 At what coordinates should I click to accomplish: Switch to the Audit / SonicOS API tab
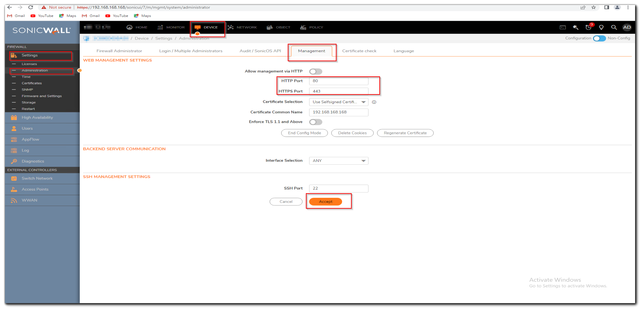[x=260, y=51]
